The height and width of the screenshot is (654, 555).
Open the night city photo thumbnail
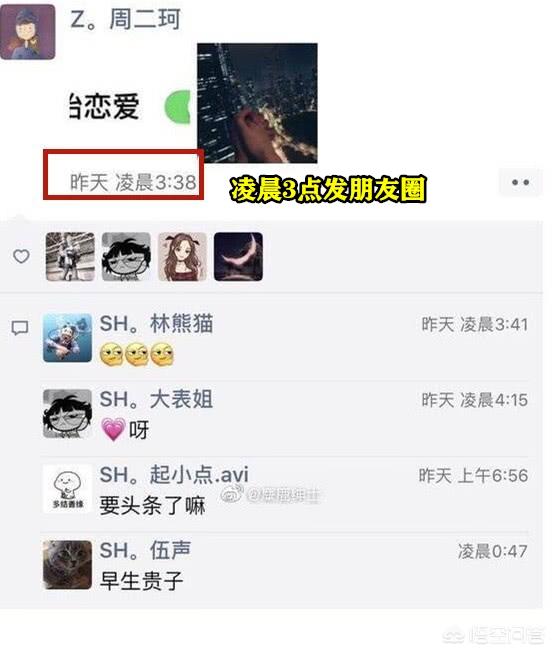click(257, 103)
